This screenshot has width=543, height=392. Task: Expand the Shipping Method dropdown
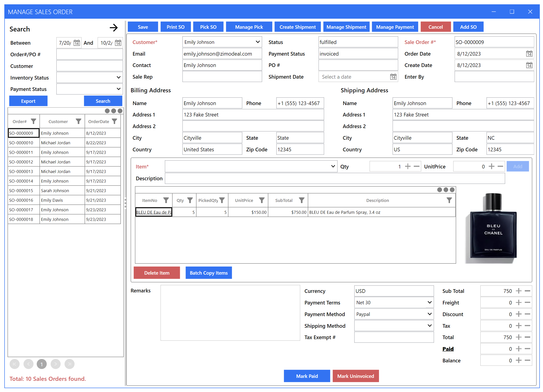click(429, 326)
